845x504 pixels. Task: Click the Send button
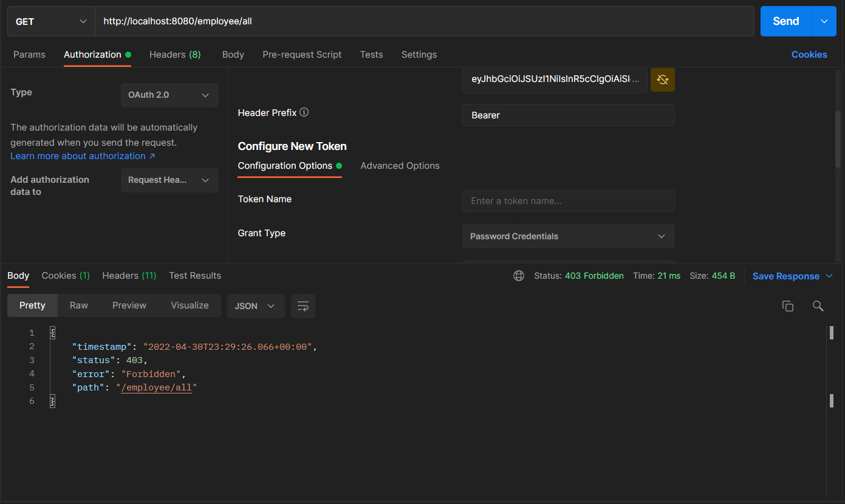click(x=786, y=21)
